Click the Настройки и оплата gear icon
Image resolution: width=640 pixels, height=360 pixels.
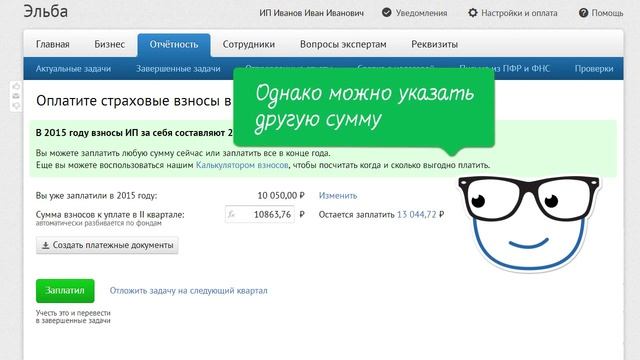(473, 13)
